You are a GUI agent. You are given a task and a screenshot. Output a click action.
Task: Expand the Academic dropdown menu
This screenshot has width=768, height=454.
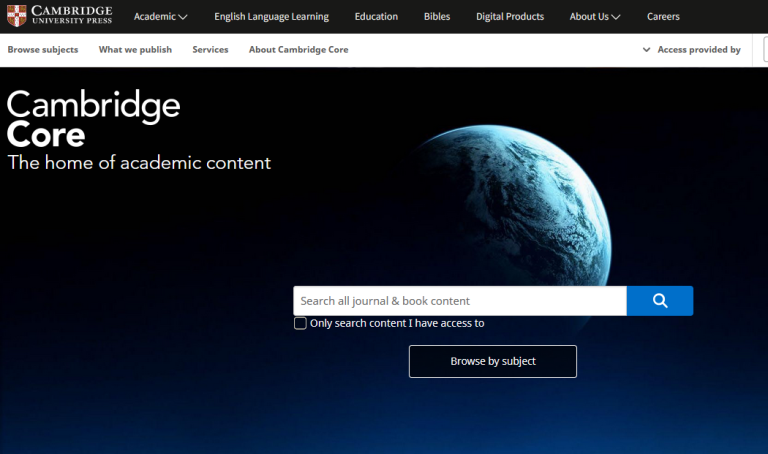point(161,17)
